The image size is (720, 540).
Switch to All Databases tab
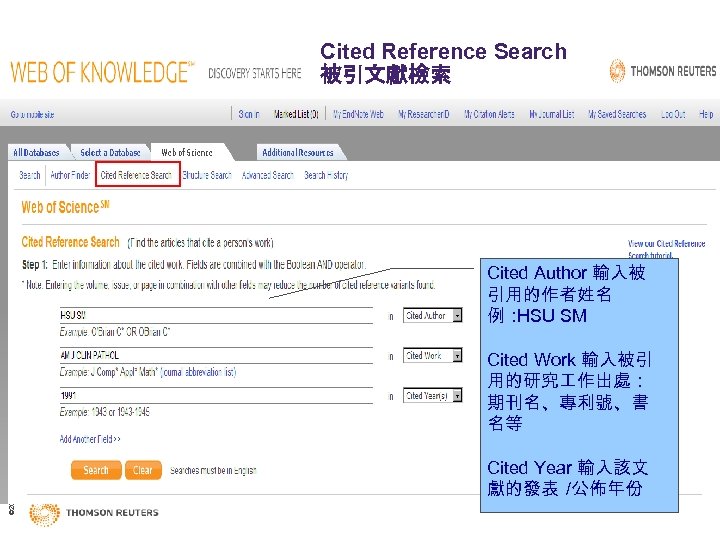pyautogui.click(x=36, y=152)
